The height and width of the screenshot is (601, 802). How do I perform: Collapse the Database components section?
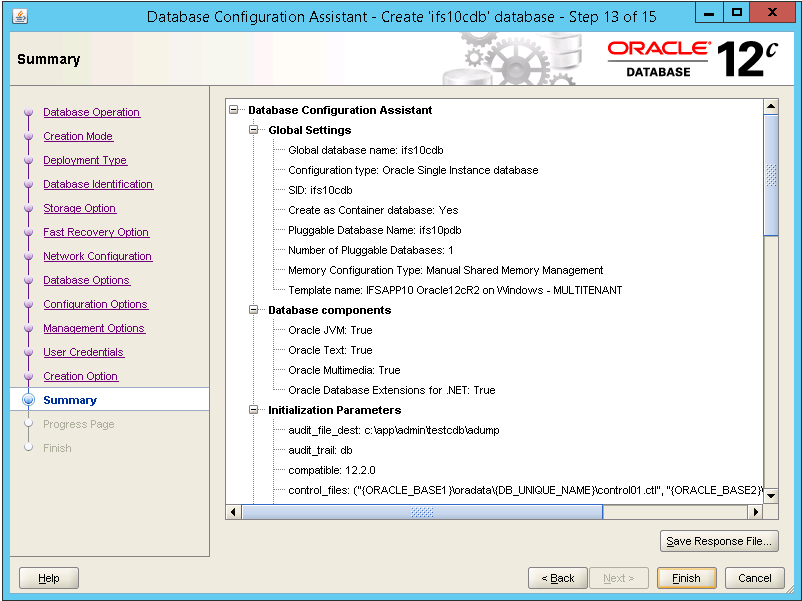pyautogui.click(x=254, y=310)
